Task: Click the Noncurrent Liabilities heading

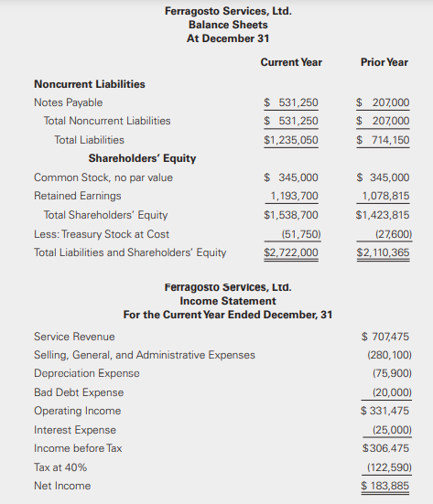Action: point(90,84)
